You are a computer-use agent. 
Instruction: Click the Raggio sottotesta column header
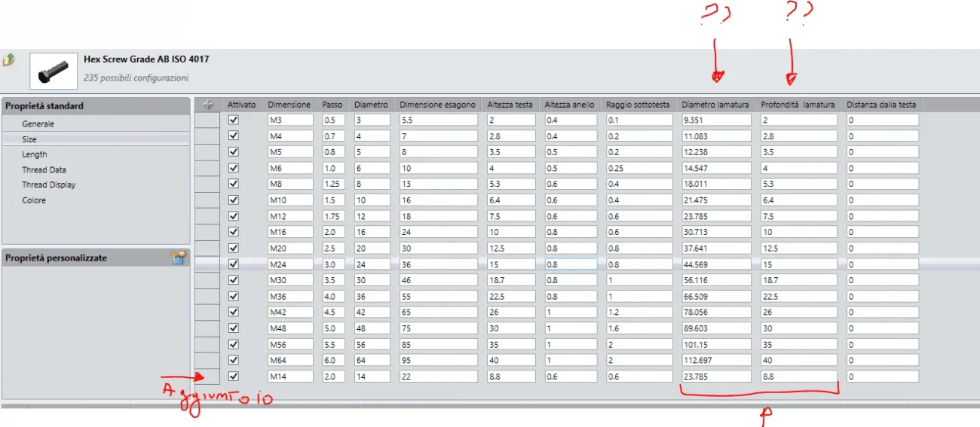point(638,105)
